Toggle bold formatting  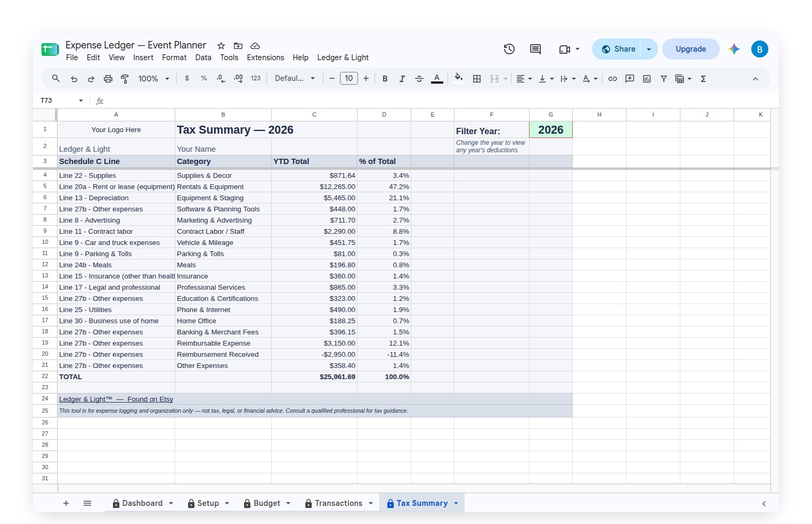[385, 79]
